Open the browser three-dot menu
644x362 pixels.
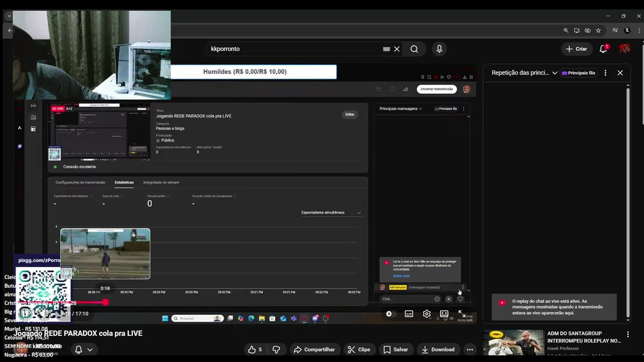638,30
